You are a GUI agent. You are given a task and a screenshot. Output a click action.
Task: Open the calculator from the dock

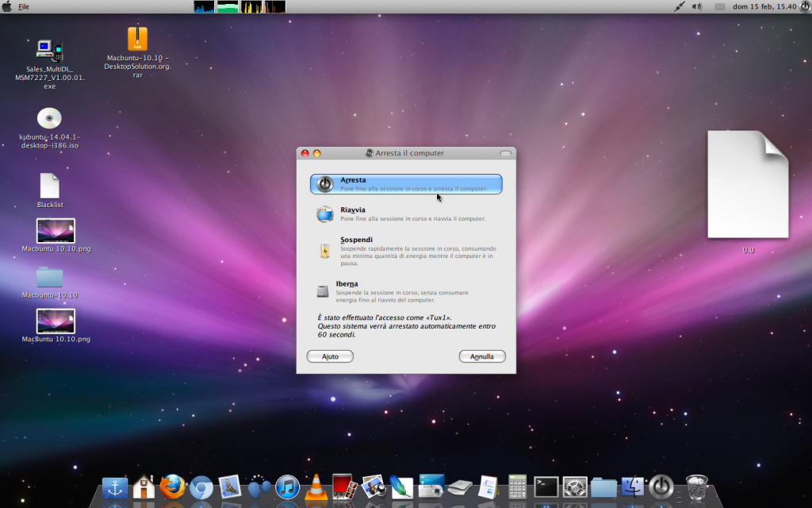pos(517,487)
